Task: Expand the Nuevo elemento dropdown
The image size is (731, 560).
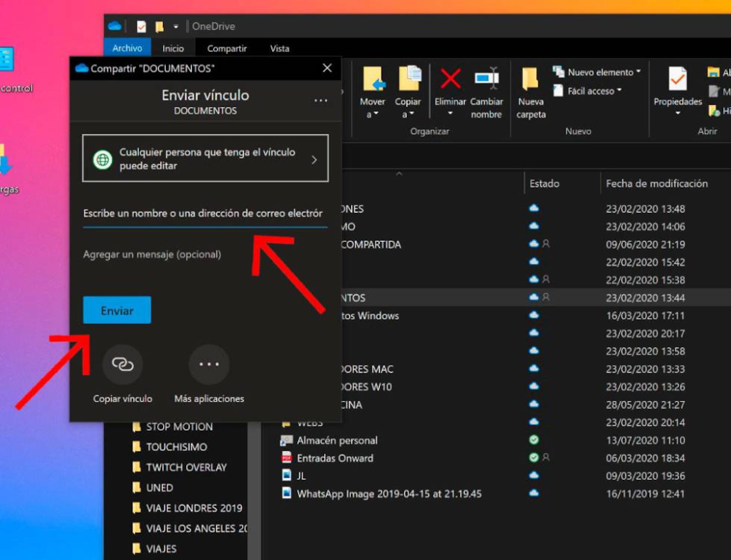Action: coord(639,72)
